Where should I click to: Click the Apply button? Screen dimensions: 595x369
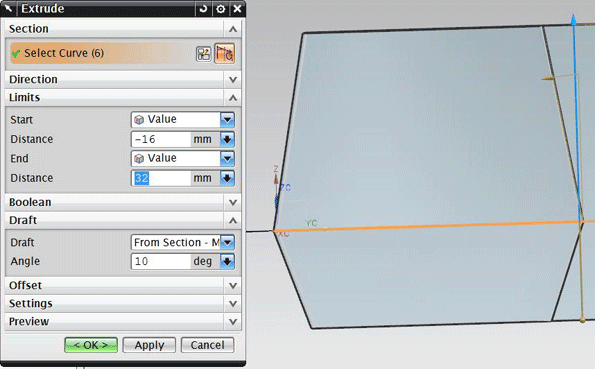149,345
